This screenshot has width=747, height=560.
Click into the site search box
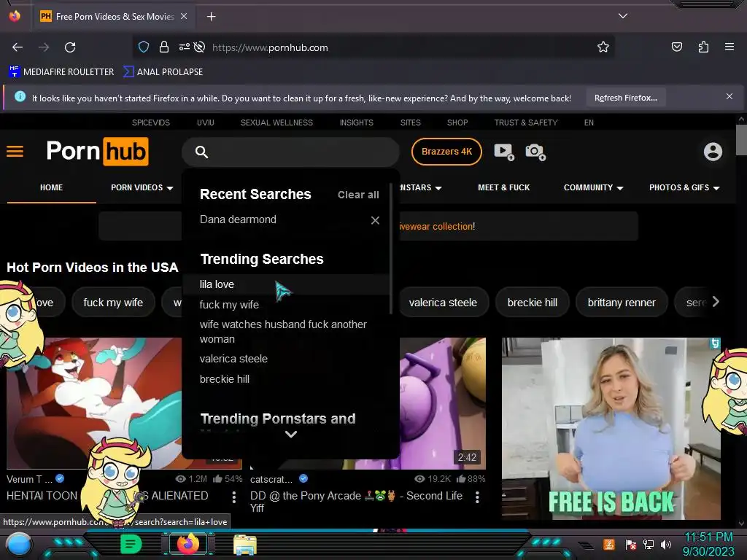coord(290,152)
